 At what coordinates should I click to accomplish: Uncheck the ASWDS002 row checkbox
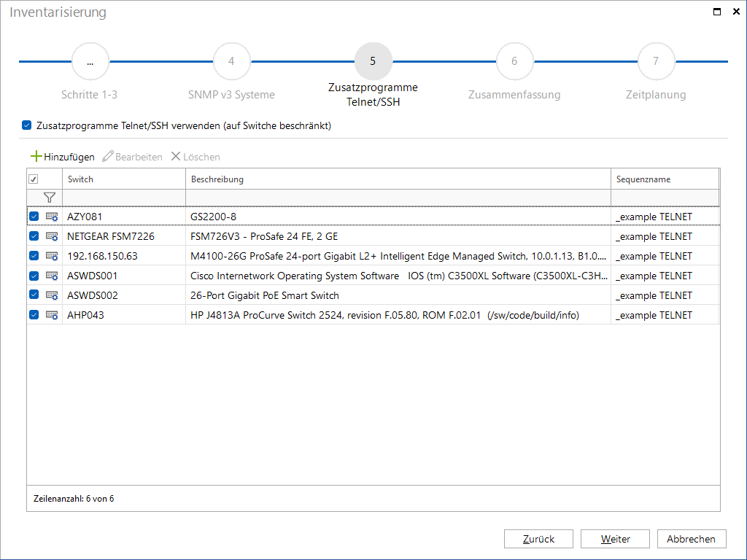point(34,295)
